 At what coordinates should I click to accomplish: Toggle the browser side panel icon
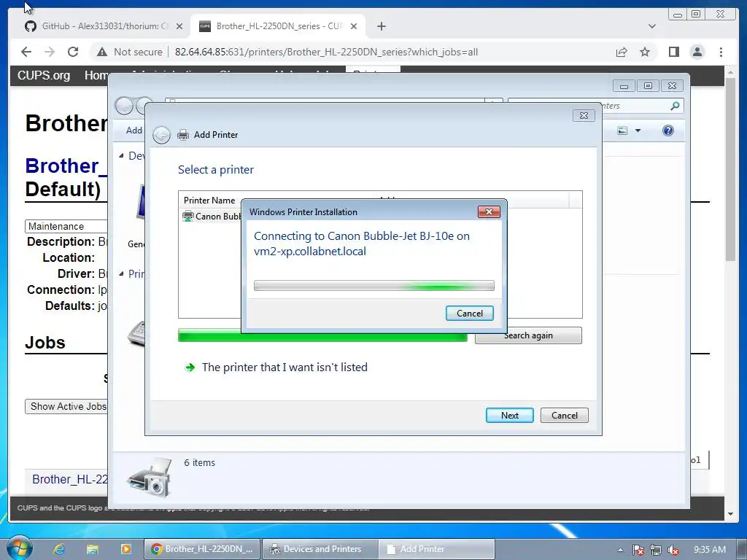[x=673, y=52]
